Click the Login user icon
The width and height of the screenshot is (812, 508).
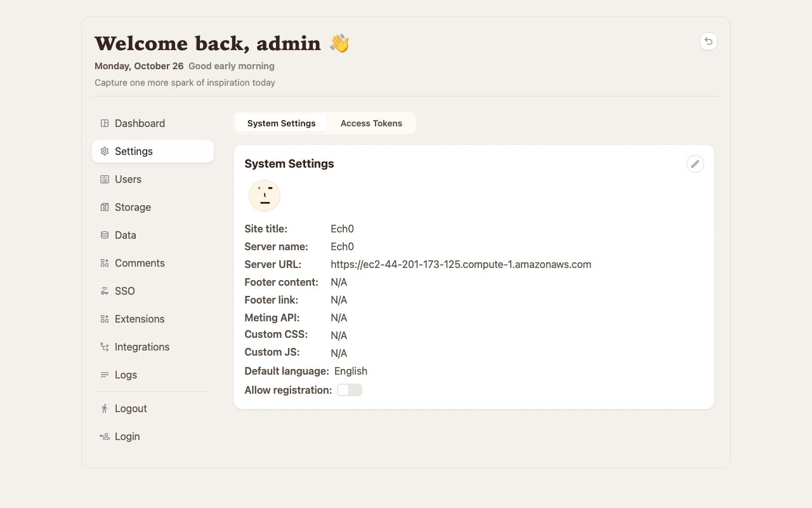[x=105, y=436]
